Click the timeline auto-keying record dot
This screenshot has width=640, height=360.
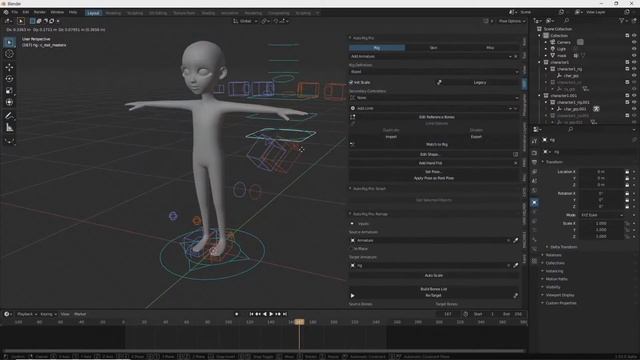tap(236, 314)
